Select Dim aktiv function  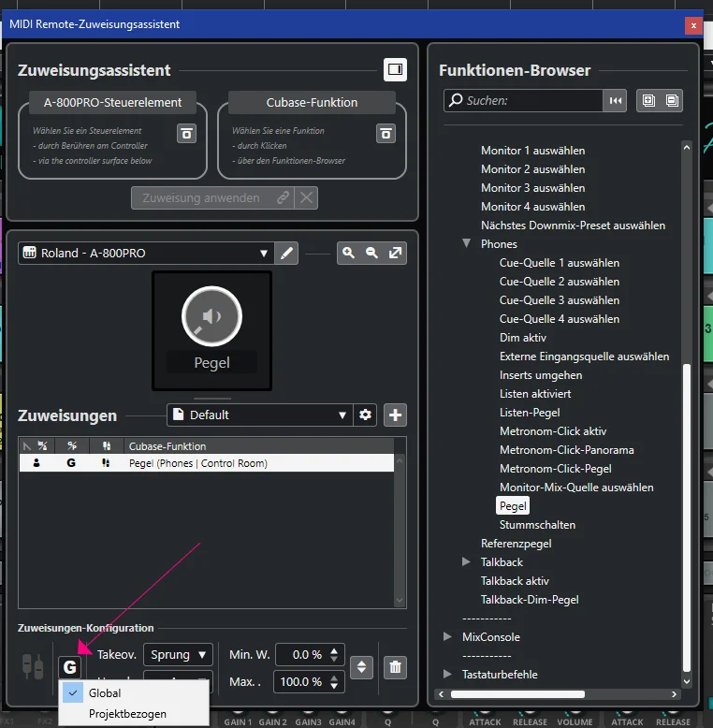[x=523, y=338]
